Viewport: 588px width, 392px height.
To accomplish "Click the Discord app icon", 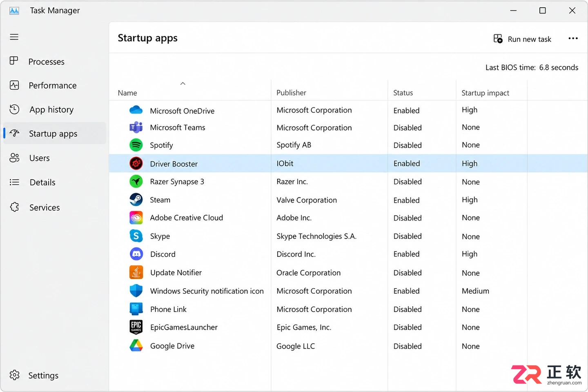I will click(x=136, y=254).
